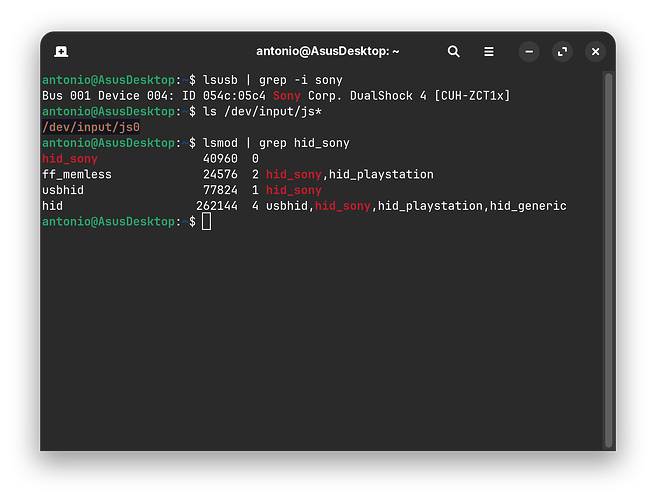
Task: Place cursor at the empty prompt line
Action: (207, 221)
